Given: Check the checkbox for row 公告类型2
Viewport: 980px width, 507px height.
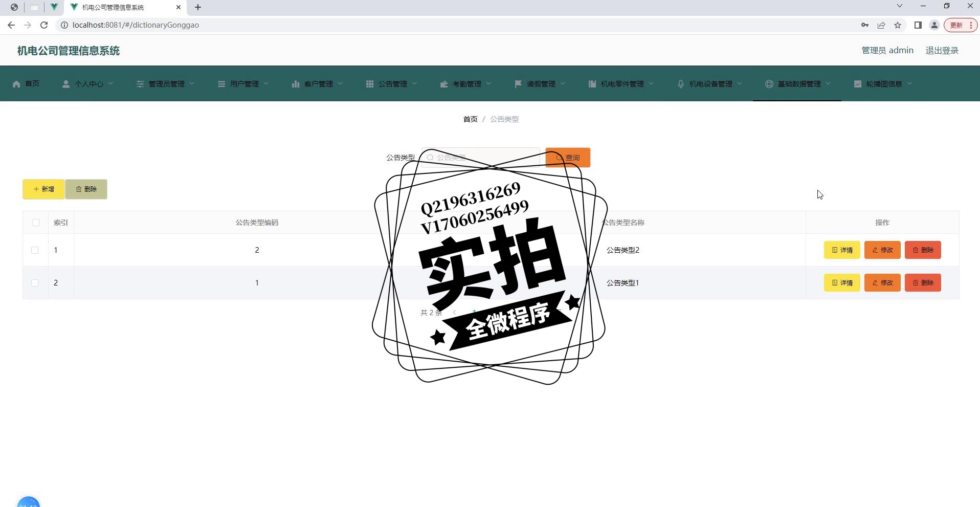Looking at the screenshot, I should point(35,250).
